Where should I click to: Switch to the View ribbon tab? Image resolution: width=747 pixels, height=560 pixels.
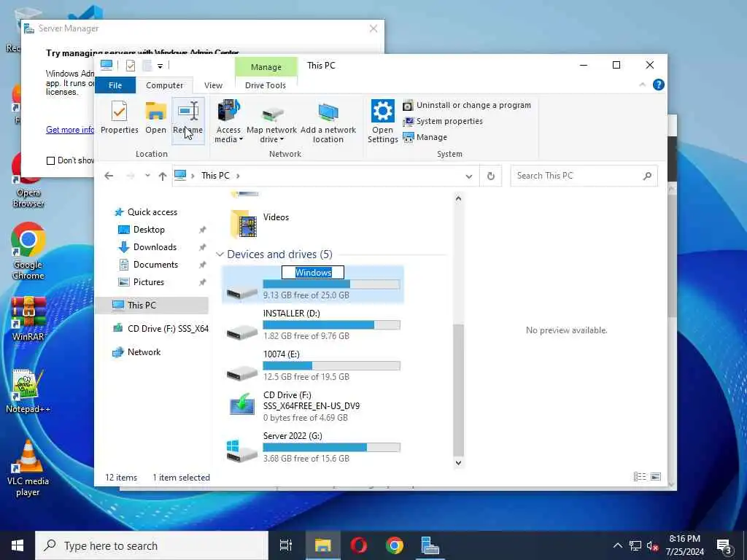click(x=214, y=85)
